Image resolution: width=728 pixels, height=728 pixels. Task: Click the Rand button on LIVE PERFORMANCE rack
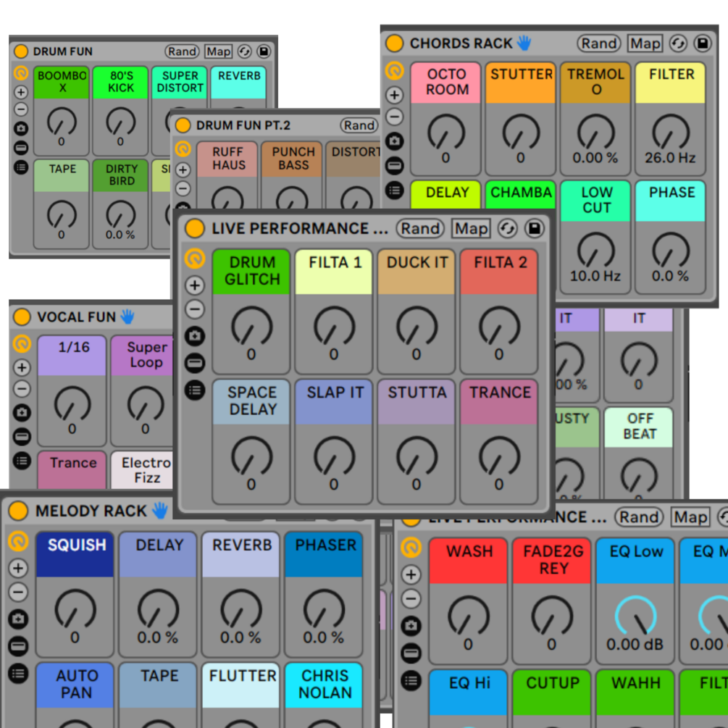pos(420,227)
